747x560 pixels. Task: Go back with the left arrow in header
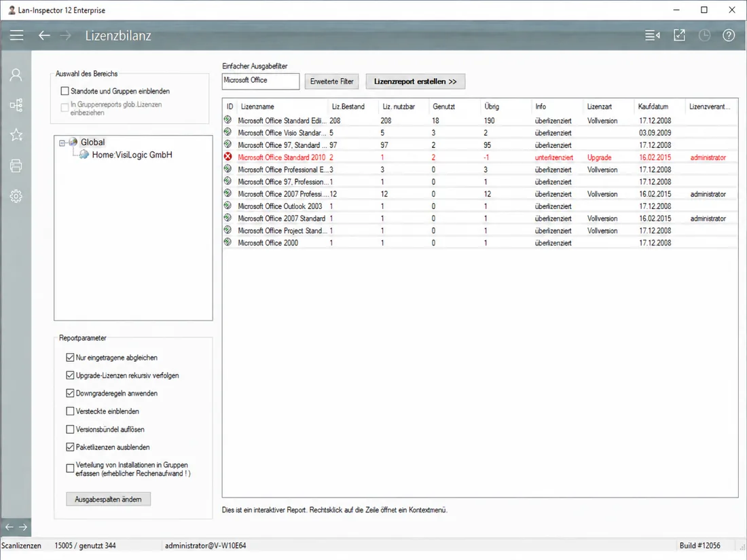(x=44, y=35)
